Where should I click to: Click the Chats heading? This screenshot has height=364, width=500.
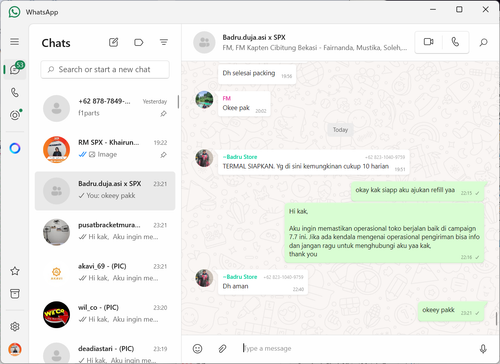click(x=56, y=43)
